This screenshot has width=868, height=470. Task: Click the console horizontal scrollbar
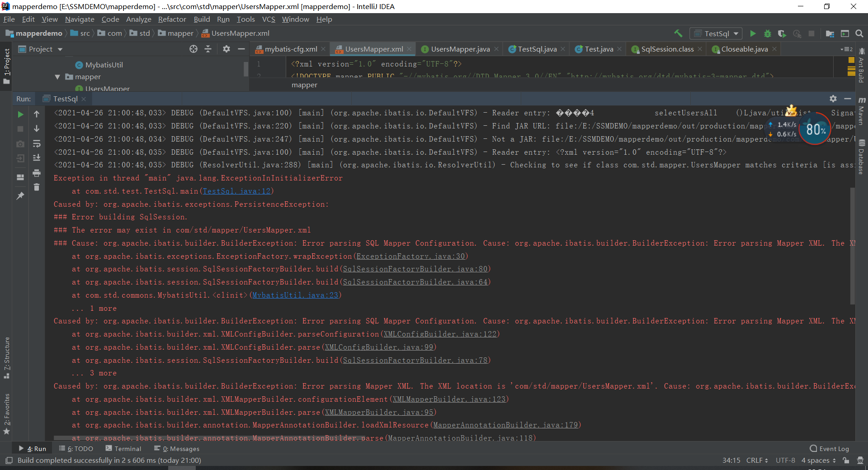point(209,438)
